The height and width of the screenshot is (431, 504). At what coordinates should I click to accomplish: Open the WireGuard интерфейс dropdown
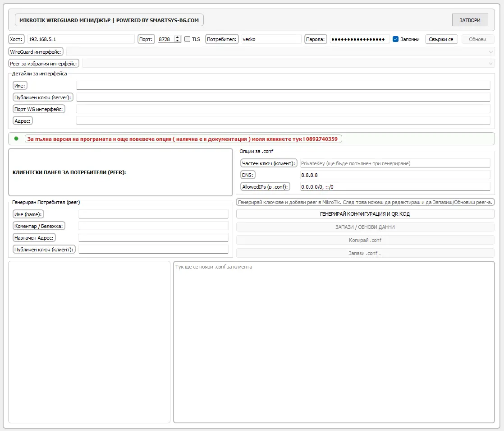click(x=280, y=52)
